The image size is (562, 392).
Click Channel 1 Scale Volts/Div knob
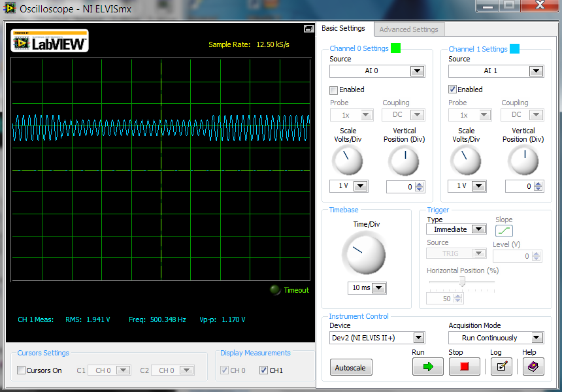(x=466, y=161)
